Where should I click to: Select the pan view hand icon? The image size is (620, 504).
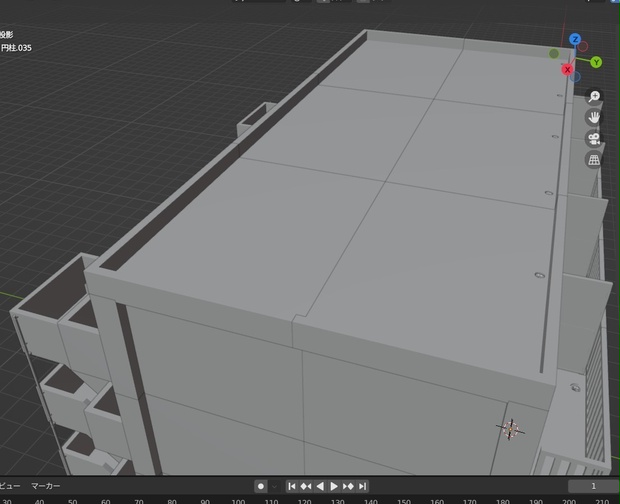tap(594, 117)
